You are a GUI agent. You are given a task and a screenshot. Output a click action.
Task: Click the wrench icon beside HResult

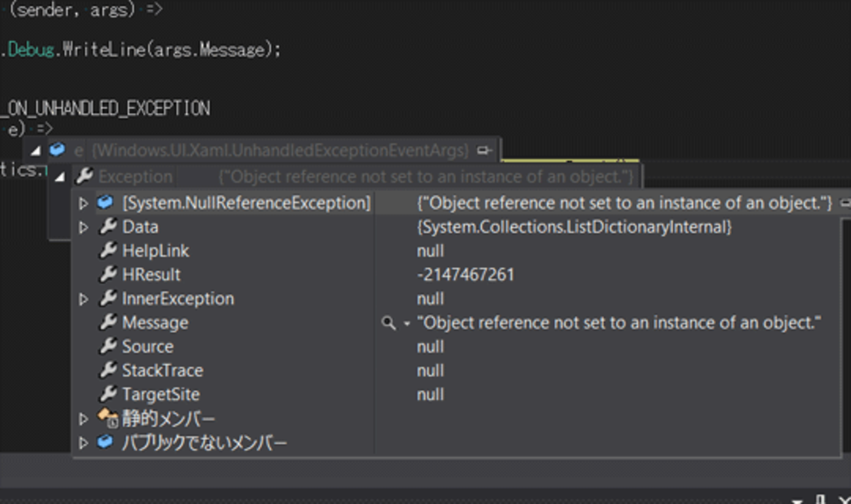pos(107,275)
